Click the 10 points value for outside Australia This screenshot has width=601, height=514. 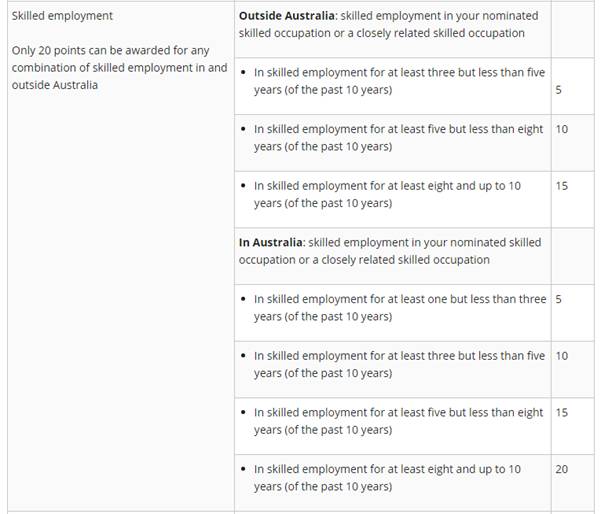click(562, 129)
